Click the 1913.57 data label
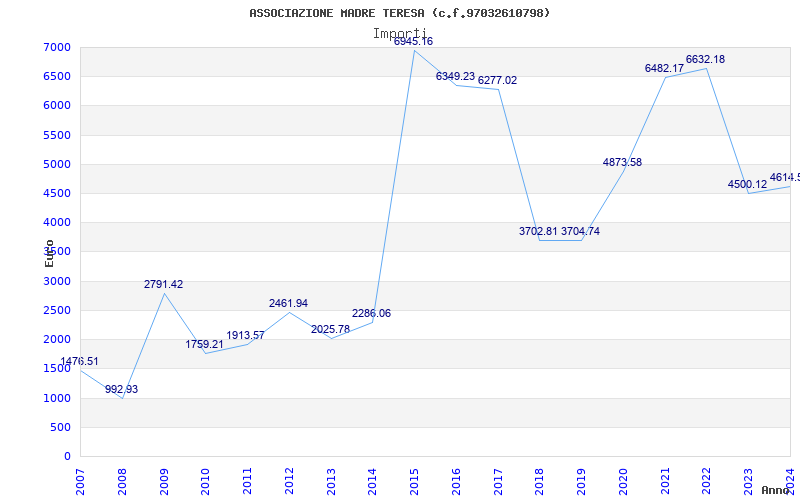Screen dimensions: 800x500 (245, 336)
